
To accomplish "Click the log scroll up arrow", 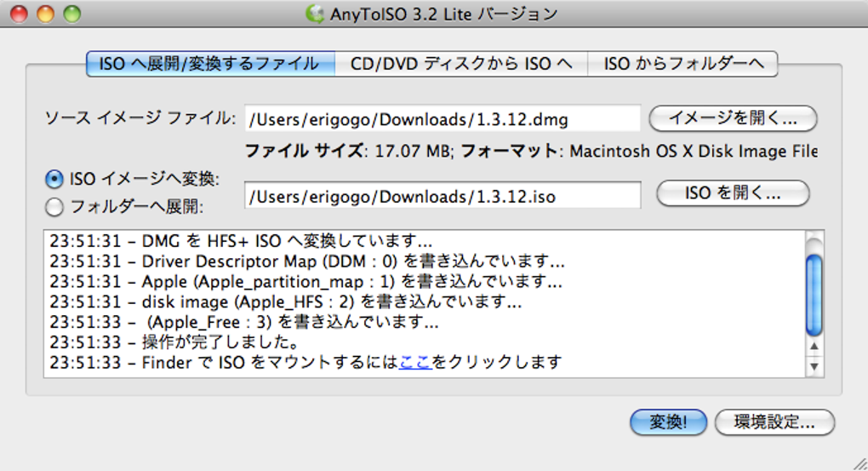I will pyautogui.click(x=814, y=347).
